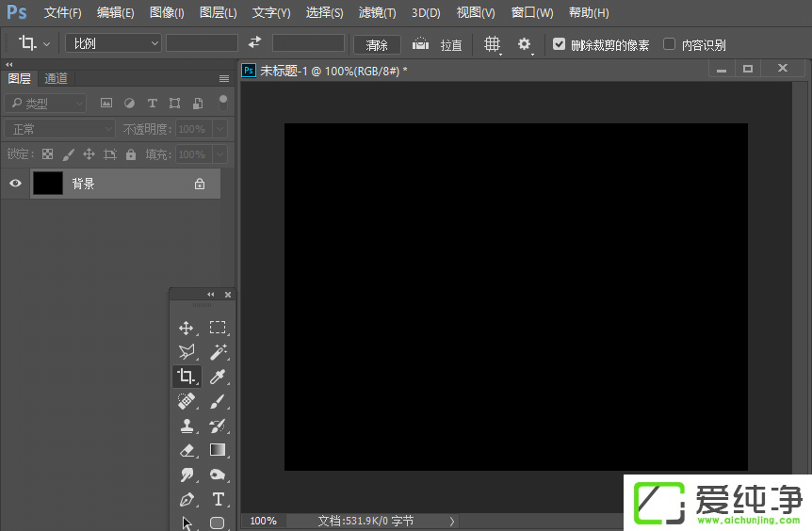The height and width of the screenshot is (531, 812).
Task: Click the 清除 button
Action: point(377,44)
